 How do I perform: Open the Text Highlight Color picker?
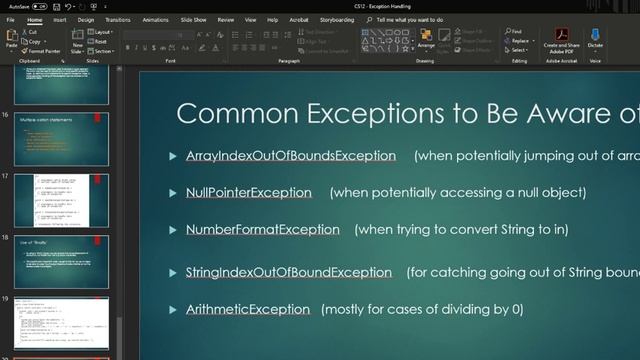(x=202, y=48)
